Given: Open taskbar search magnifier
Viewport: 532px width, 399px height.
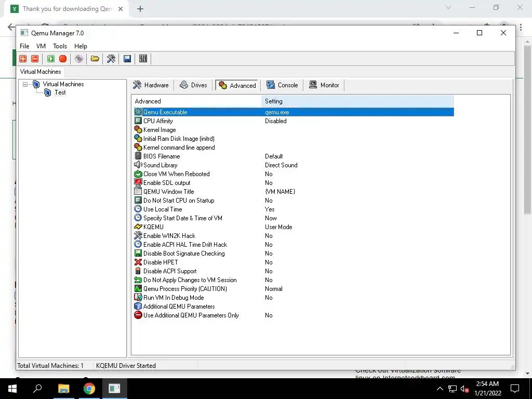Looking at the screenshot, I should [x=37, y=389].
